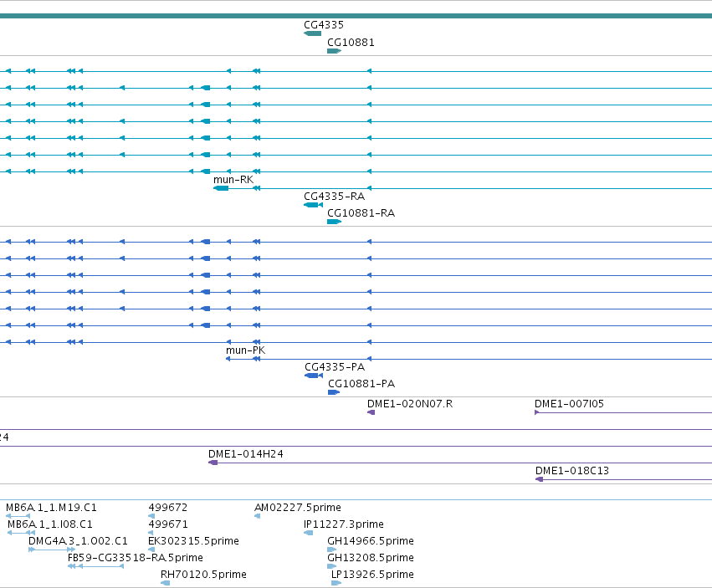This screenshot has height=588, width=712.
Task: Open the FB59-CG33518-RA.5prime label
Action: (x=136, y=558)
